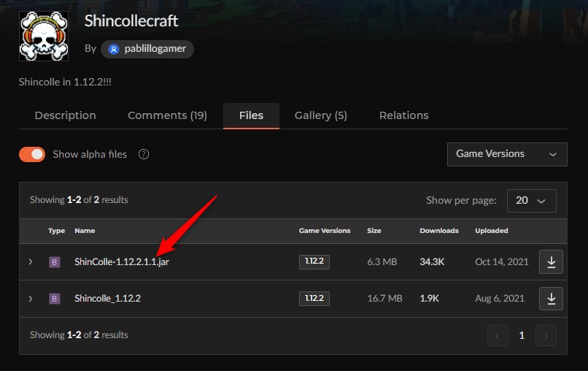Open the help icon beside Show alpha files

point(144,154)
